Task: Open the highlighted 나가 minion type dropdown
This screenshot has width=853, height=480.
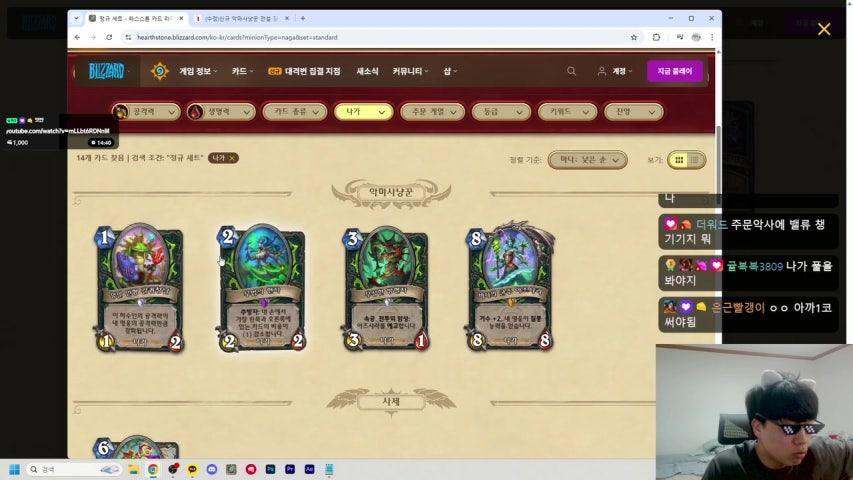Action: pyautogui.click(x=363, y=112)
